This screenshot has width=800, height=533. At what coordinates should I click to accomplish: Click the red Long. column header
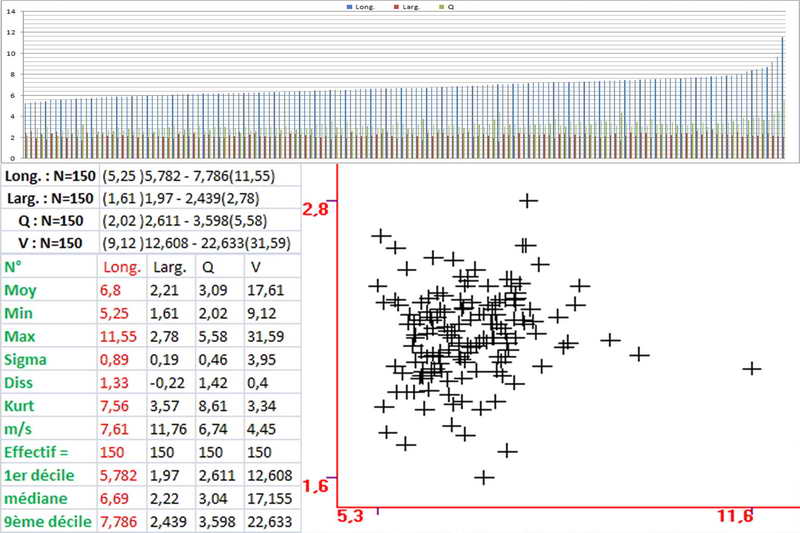pyautogui.click(x=122, y=266)
